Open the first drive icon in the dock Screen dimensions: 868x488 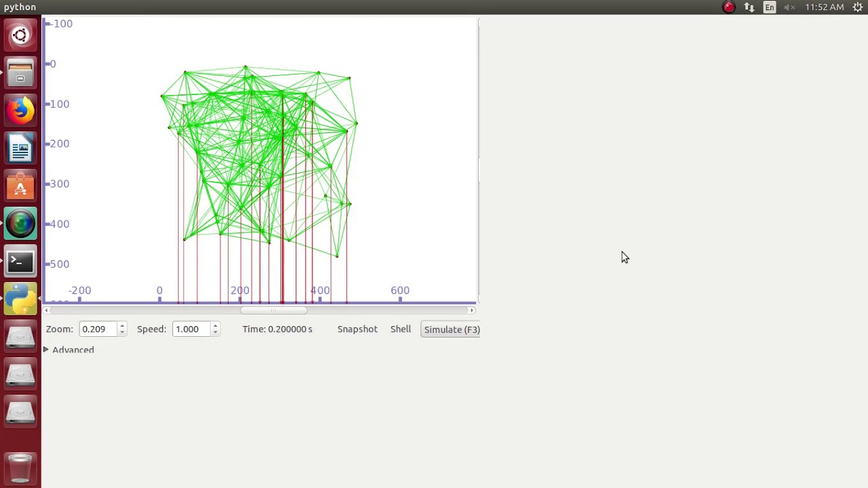[20, 337]
